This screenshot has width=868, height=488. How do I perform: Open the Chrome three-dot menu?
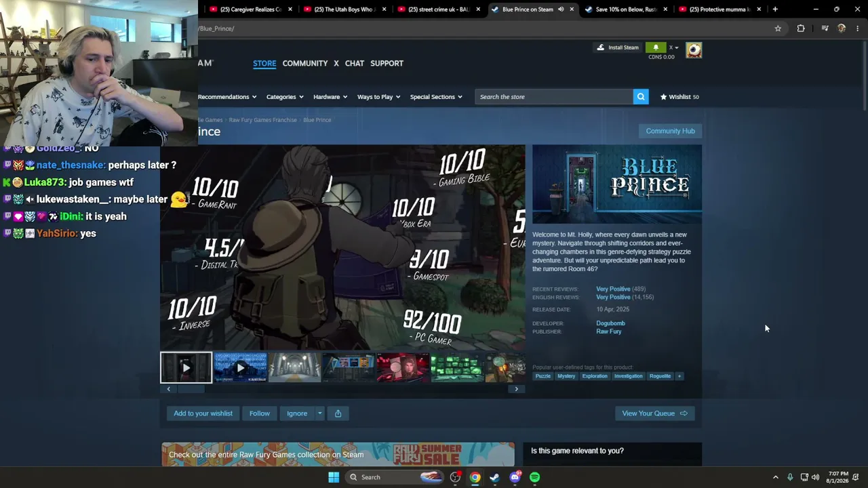click(858, 28)
